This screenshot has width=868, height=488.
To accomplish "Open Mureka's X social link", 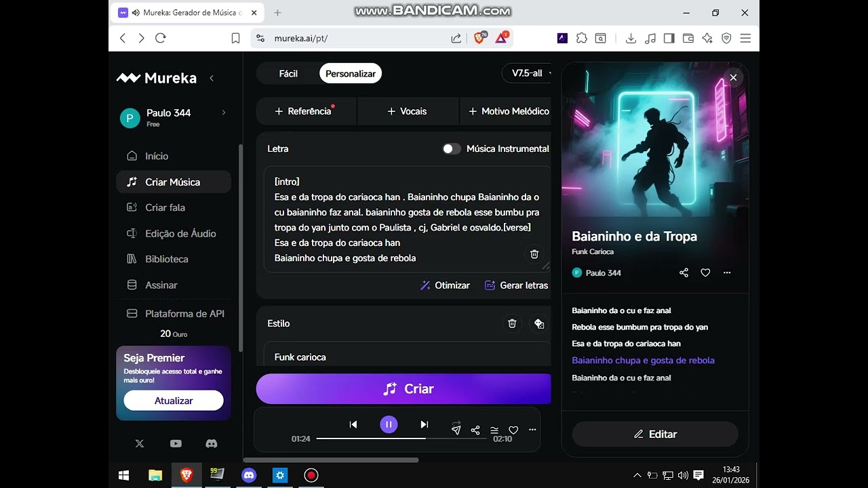I will (x=140, y=443).
